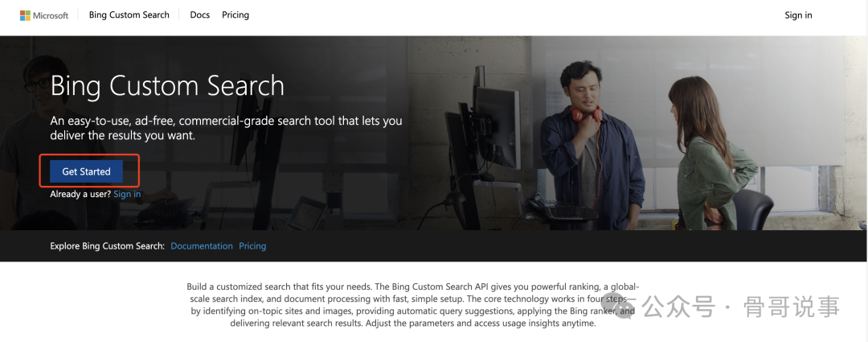Follow the Sign in link below Get Started
The height and width of the screenshot is (342, 868).
point(127,194)
